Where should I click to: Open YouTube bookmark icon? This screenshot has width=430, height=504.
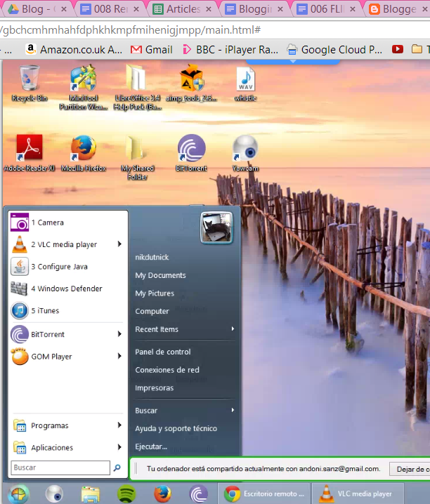coord(398,49)
